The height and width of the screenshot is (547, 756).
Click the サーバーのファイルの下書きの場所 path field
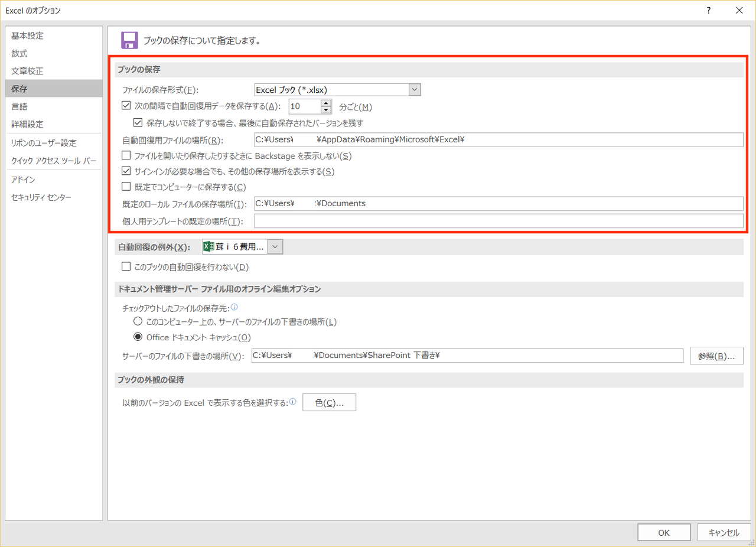[x=467, y=356]
